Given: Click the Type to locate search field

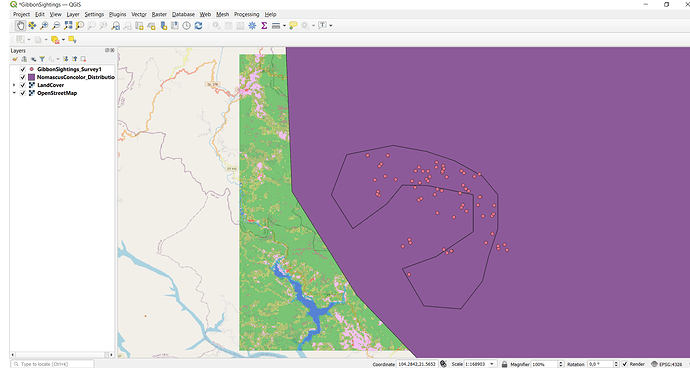Looking at the screenshot, I should click(x=52, y=364).
